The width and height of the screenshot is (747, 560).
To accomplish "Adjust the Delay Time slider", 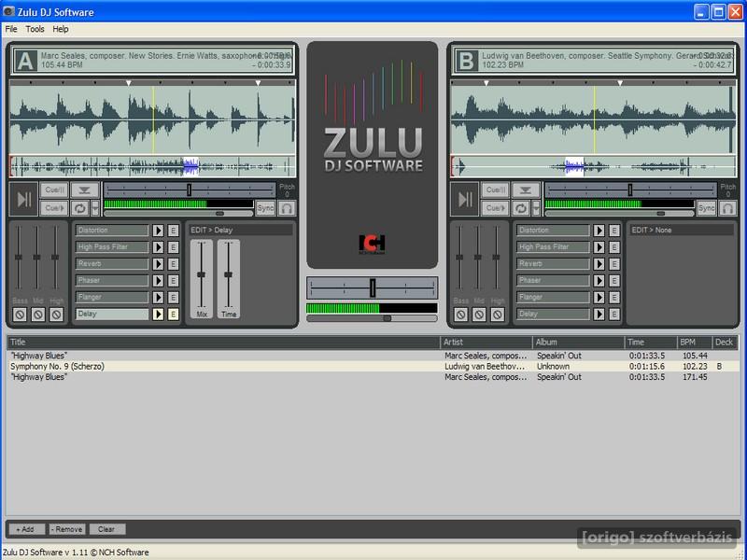I will pyautogui.click(x=228, y=274).
